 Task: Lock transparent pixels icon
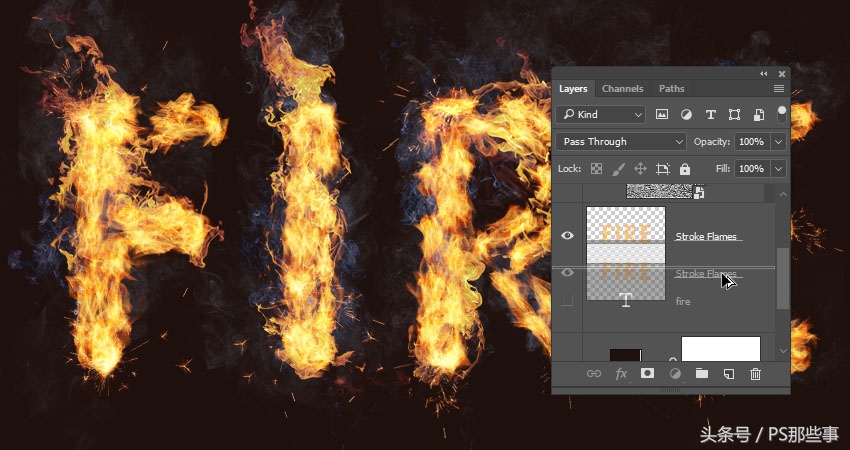tap(596, 169)
